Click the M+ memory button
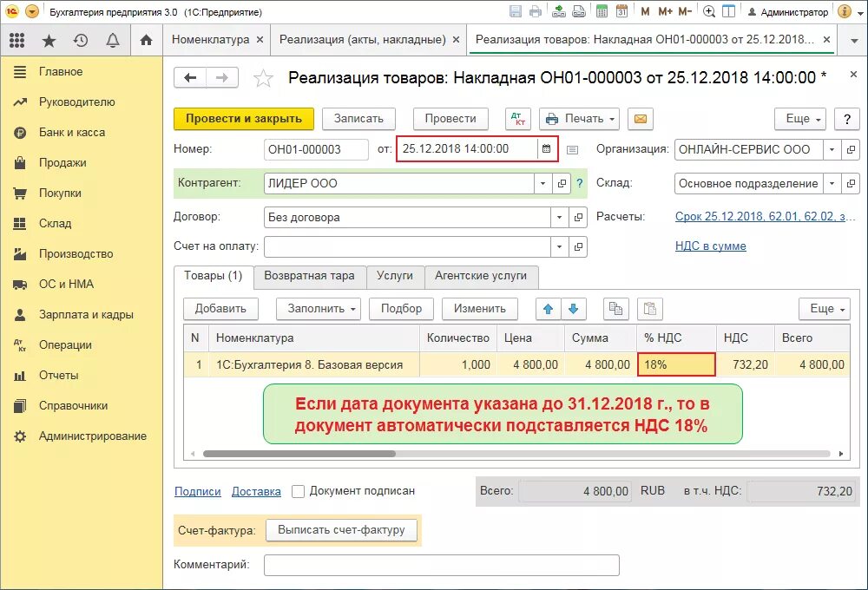Image resolution: width=868 pixels, height=590 pixels. point(665,11)
